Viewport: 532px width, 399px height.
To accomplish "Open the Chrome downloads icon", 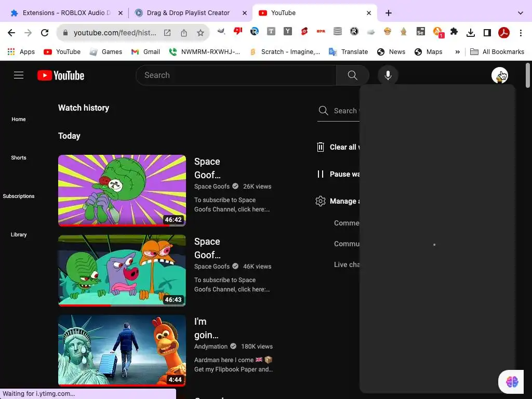I will (x=471, y=33).
